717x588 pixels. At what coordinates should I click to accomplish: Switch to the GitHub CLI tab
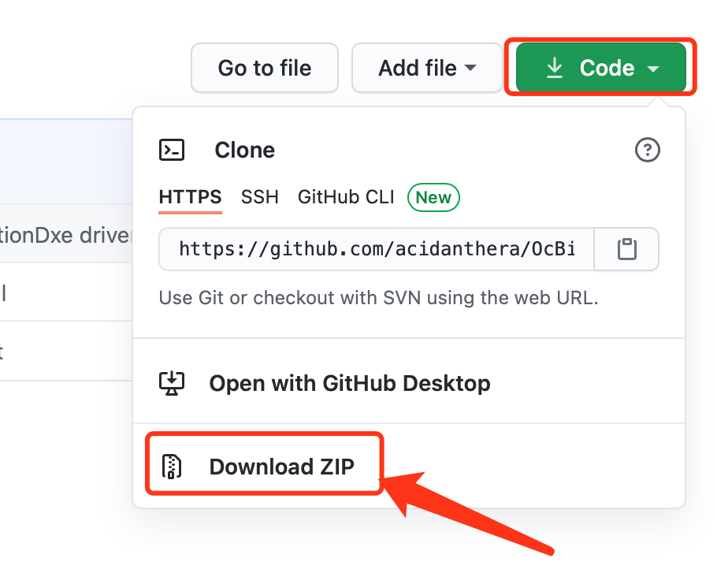click(346, 197)
